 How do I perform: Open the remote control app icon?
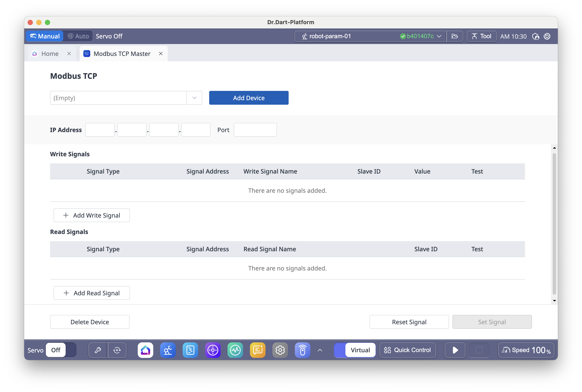click(x=302, y=350)
